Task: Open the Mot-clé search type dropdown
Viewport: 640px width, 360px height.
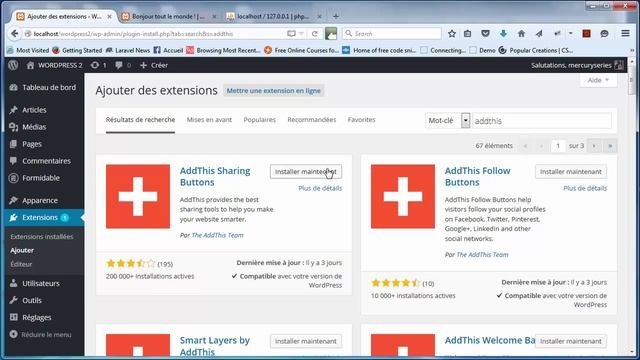Action: pyautogui.click(x=447, y=121)
